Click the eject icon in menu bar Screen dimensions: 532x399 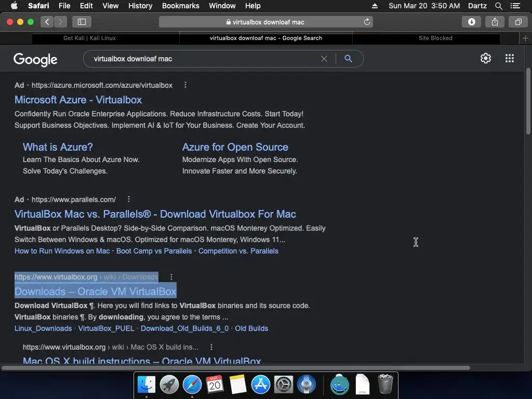(x=375, y=6)
